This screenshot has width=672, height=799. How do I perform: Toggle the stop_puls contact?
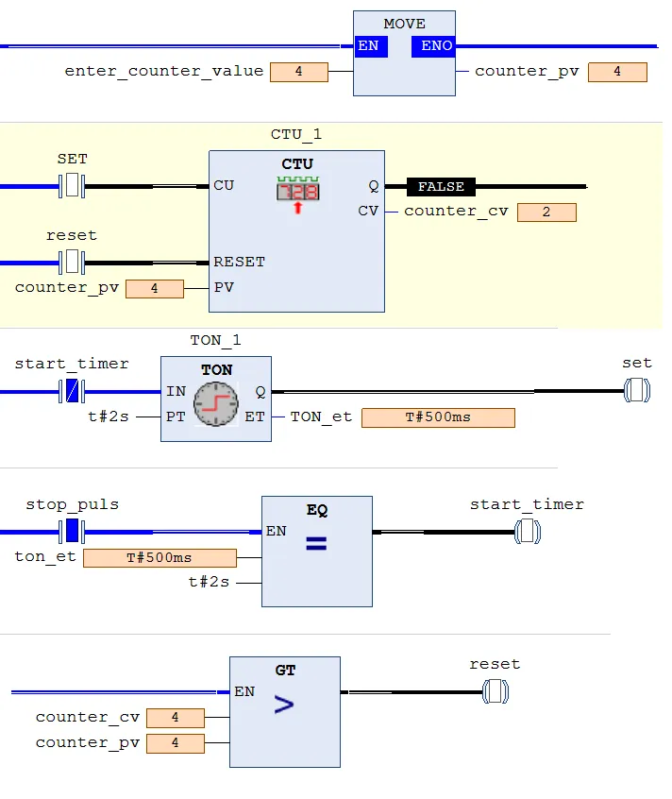pyautogui.click(x=72, y=531)
